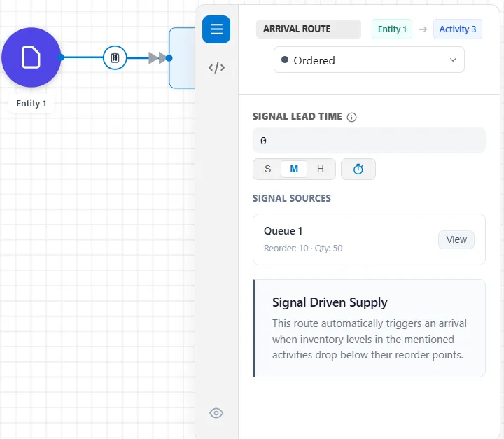Click the double arrow route marker
Screen dimensions: 504x439
157,58
